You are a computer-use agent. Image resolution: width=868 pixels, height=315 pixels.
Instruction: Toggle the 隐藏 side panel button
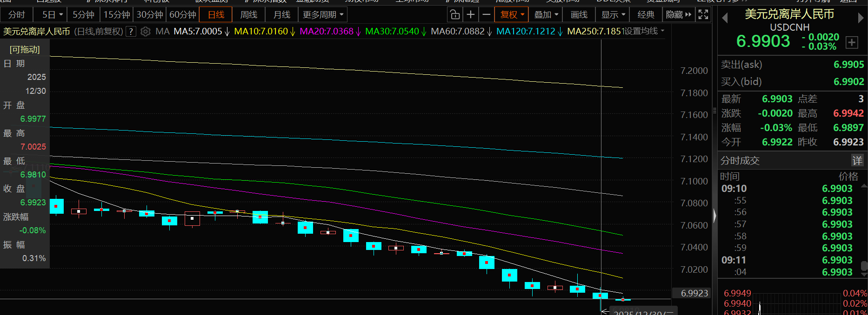[x=678, y=15]
